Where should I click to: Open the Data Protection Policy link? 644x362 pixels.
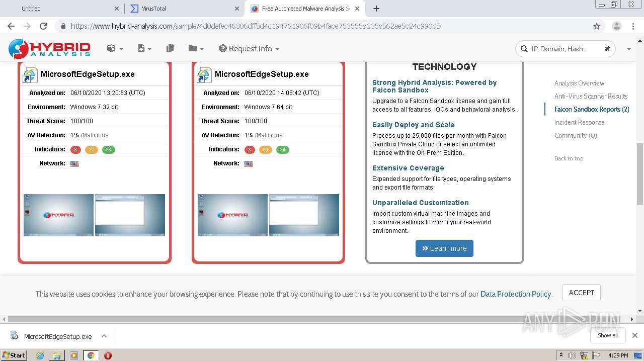click(x=516, y=294)
